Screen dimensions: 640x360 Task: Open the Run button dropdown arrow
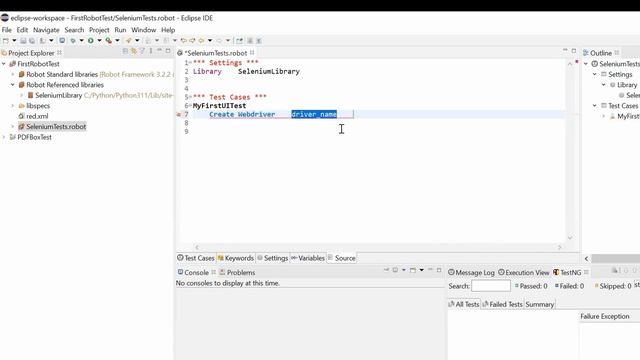(x=99, y=40)
